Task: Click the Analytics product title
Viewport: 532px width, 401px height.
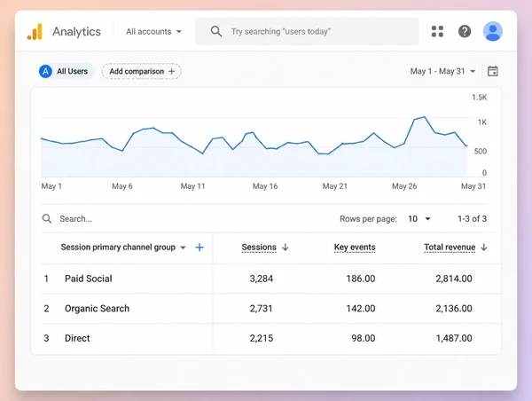Action: 76,32
